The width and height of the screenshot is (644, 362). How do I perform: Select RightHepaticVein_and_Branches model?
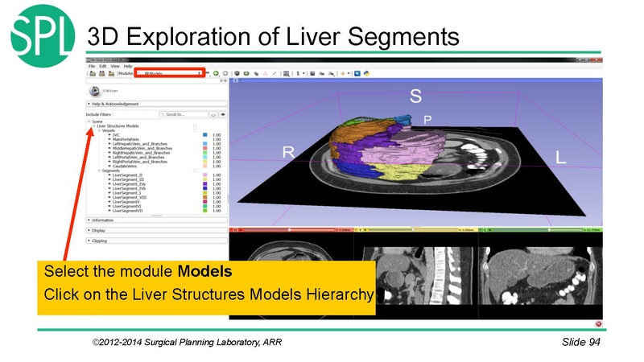point(142,153)
